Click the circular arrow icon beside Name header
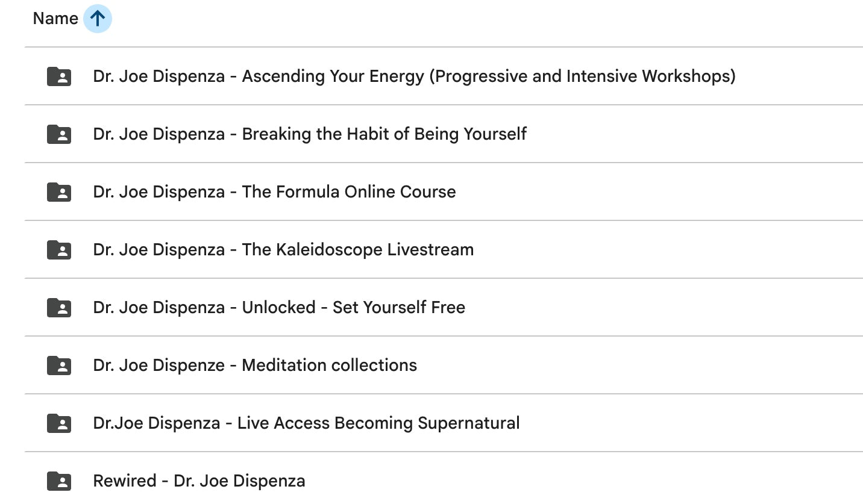The image size is (863, 504). click(97, 18)
